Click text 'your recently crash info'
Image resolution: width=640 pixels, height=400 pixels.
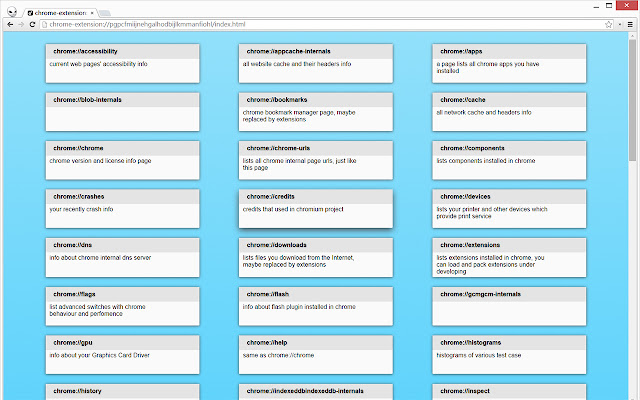[81, 209]
